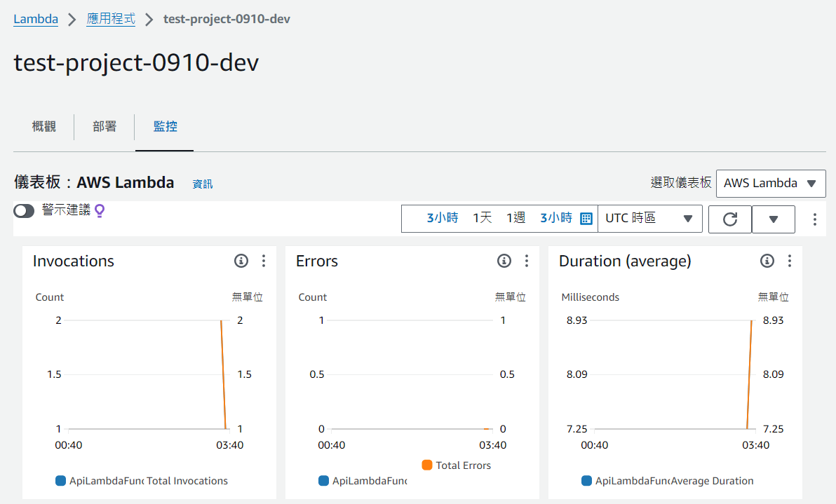The height and width of the screenshot is (504, 836).
Task: Open the Lambda breadcrumb link
Action: (x=35, y=19)
